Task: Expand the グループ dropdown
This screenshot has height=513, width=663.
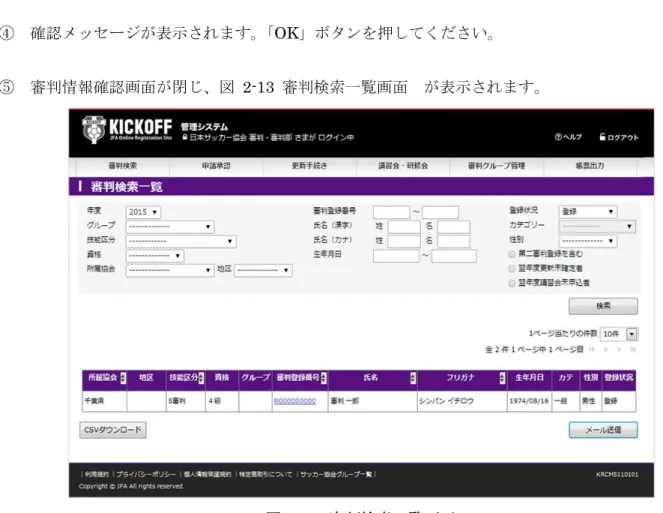Action: [170, 227]
